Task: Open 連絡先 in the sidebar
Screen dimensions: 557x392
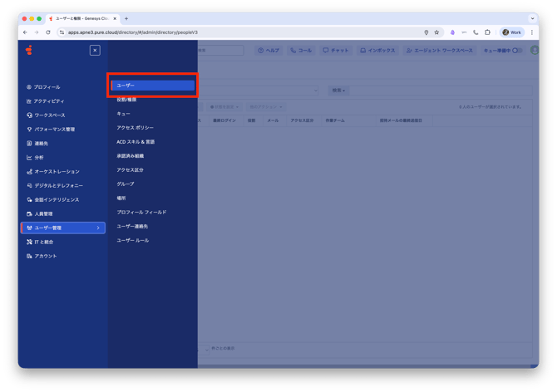Action: (37, 144)
